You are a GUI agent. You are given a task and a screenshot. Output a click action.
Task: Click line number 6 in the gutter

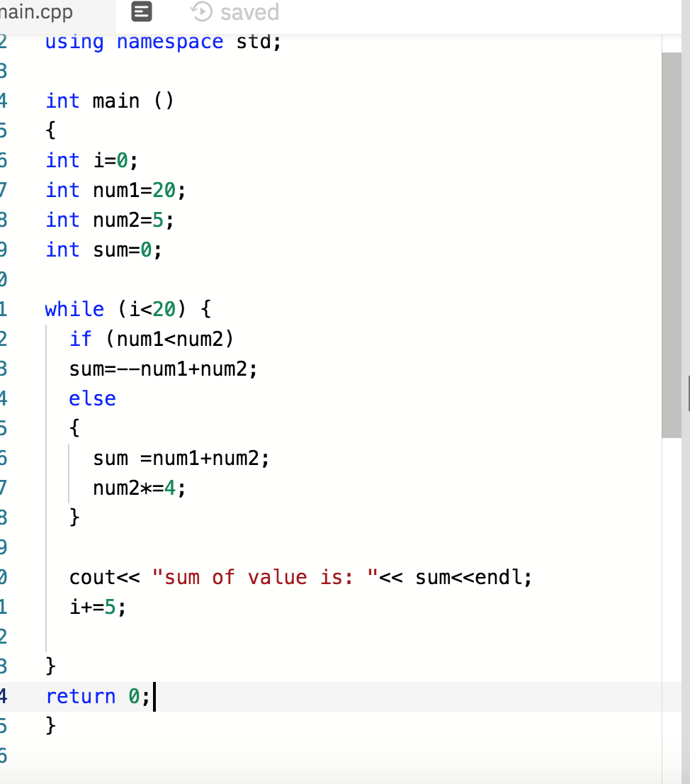(7, 160)
